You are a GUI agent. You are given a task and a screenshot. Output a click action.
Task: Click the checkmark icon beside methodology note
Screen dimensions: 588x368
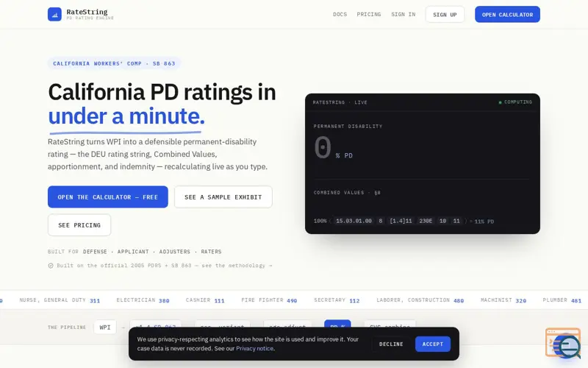51,266
